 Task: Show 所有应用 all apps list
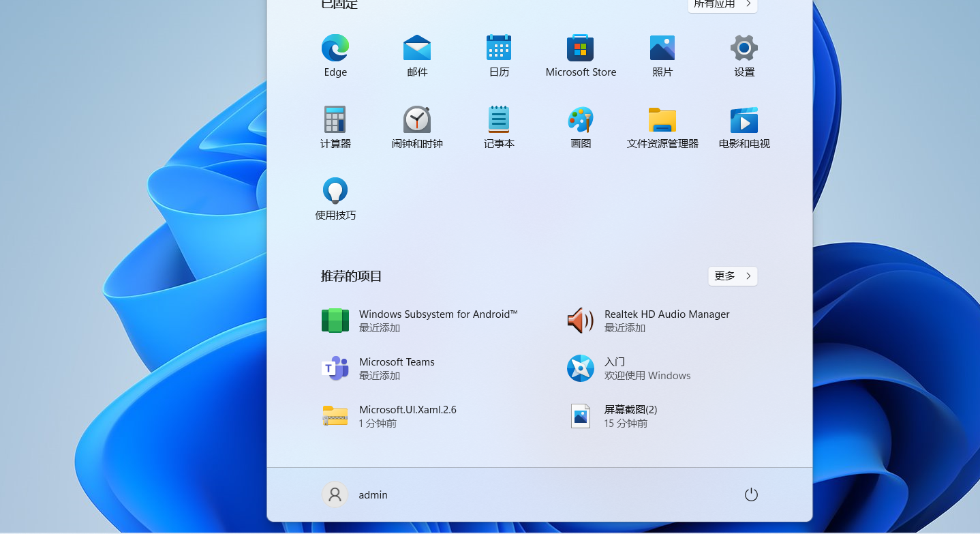[x=722, y=4]
